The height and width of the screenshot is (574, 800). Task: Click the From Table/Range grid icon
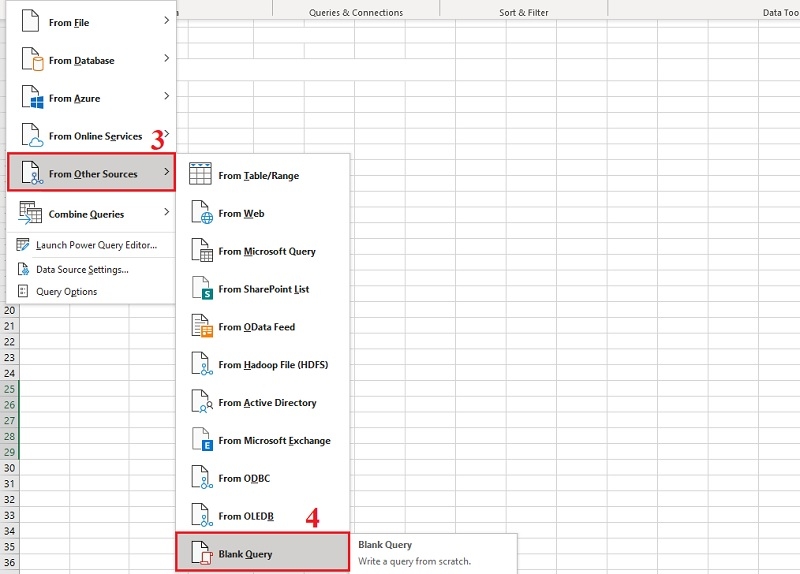[x=200, y=174]
